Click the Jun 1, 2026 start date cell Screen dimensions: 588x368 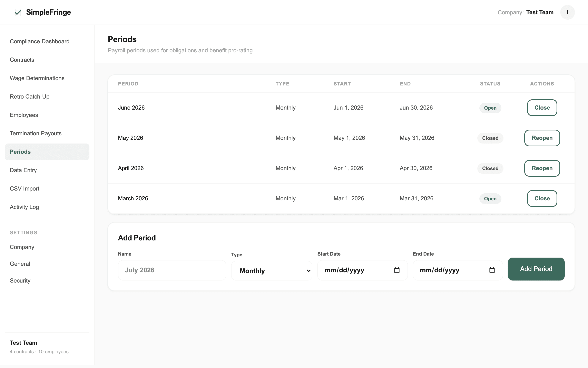(x=349, y=108)
